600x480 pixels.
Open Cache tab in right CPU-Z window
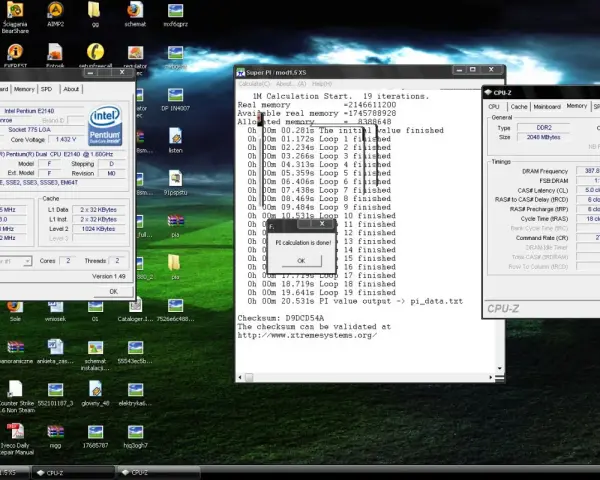click(x=519, y=107)
